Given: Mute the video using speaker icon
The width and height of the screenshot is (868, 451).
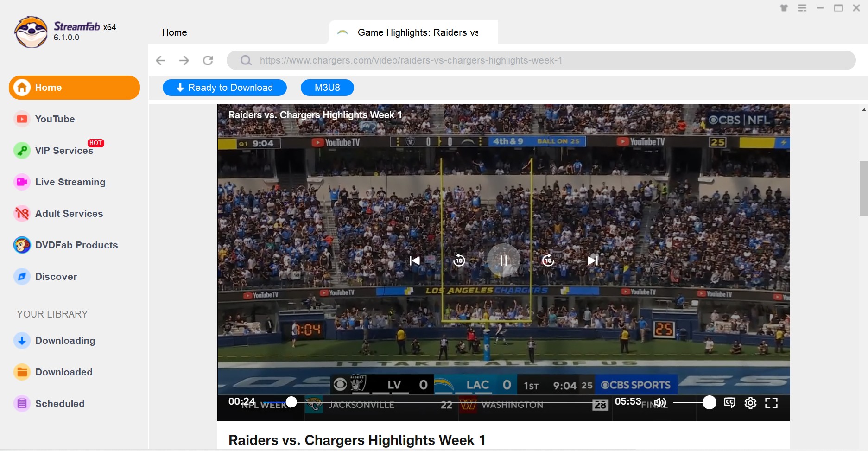Looking at the screenshot, I should (660, 403).
